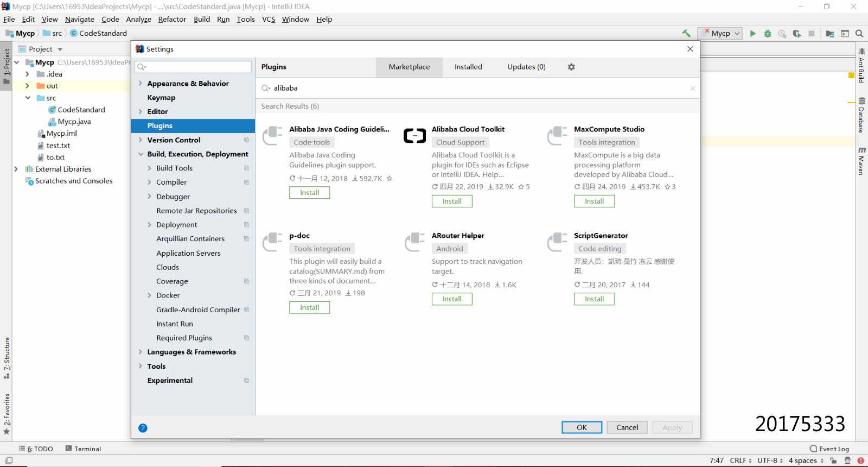Click MaxCompute Studio plugin icon
This screenshot has width=868, height=467.
click(x=557, y=136)
